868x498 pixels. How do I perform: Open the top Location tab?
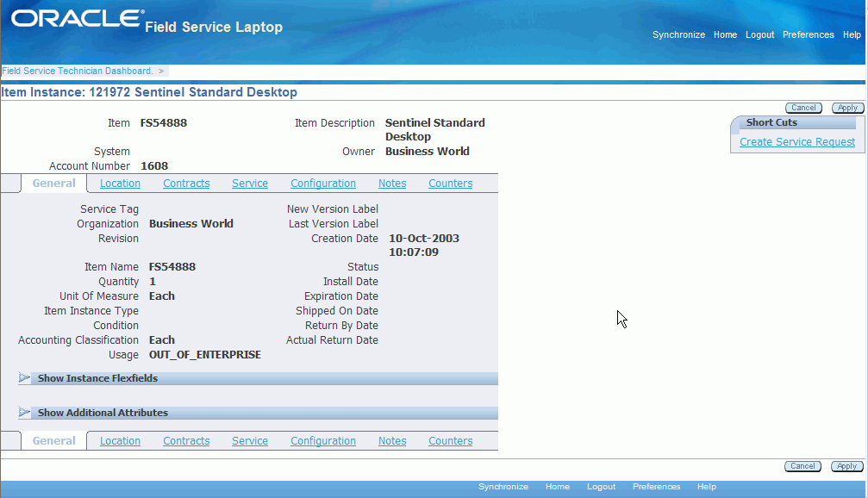[x=120, y=184]
